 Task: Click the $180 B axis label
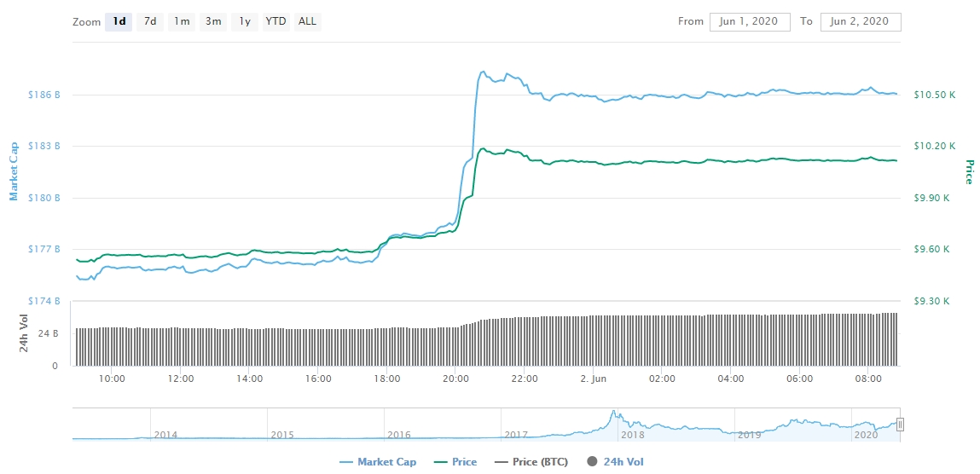coord(44,198)
